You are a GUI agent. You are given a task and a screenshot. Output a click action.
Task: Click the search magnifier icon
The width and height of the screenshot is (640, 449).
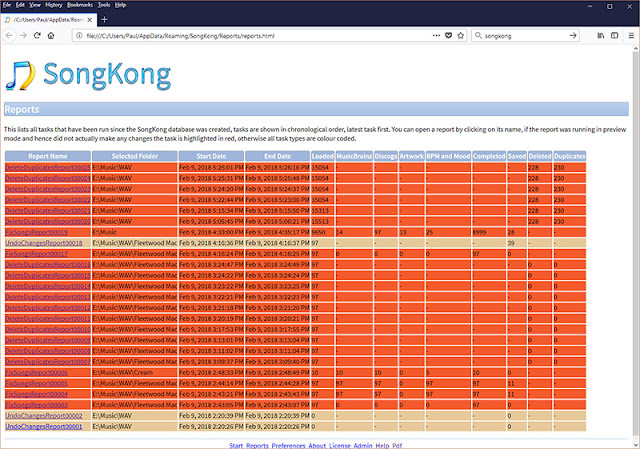478,36
